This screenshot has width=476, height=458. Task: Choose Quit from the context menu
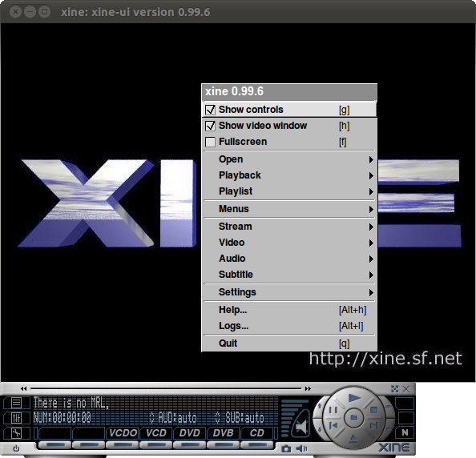pyautogui.click(x=289, y=343)
